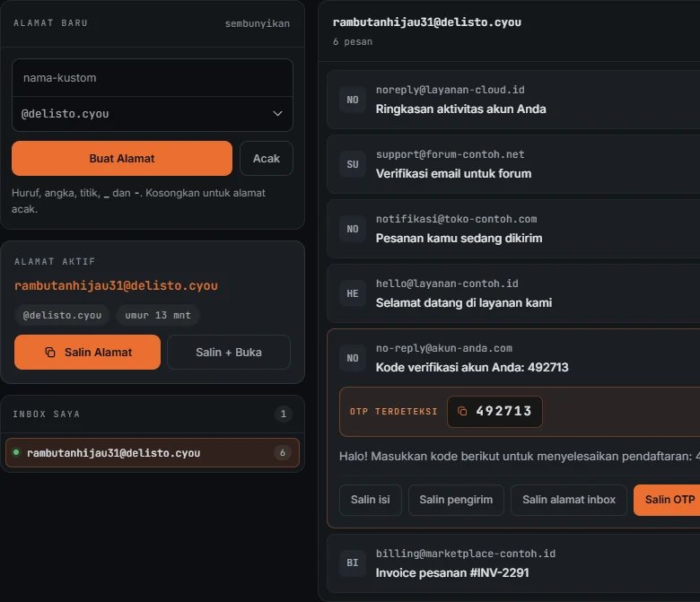This screenshot has width=700, height=602.
Task: Click the copy icon in Salin Alamat button
Action: [x=50, y=352]
